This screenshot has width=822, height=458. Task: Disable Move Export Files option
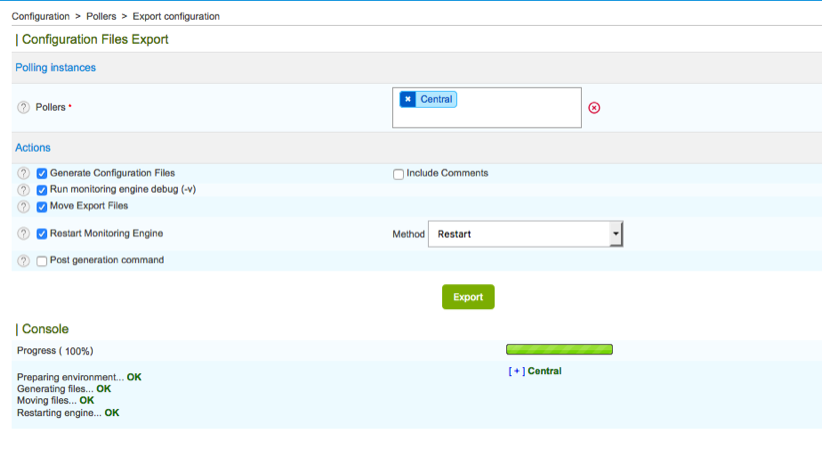(42, 207)
